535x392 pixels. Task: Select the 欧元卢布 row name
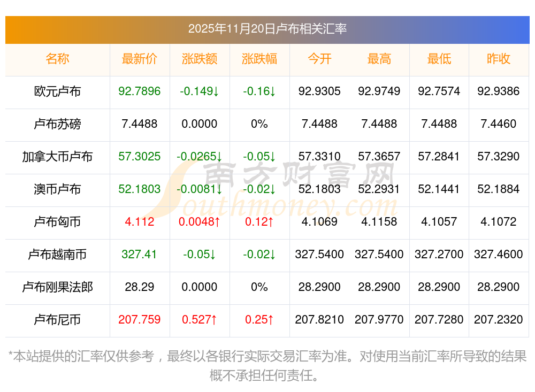pos(57,91)
